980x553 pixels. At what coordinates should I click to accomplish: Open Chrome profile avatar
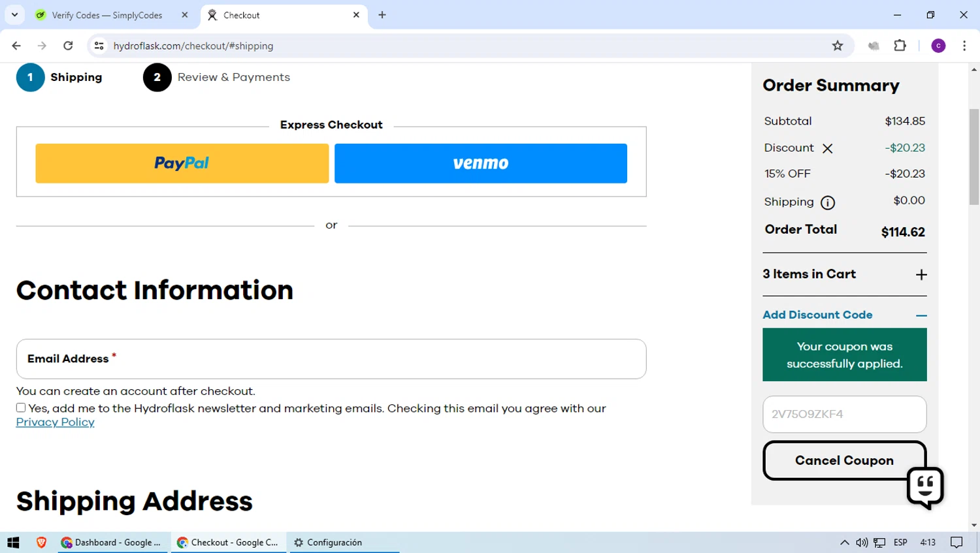[x=938, y=46]
